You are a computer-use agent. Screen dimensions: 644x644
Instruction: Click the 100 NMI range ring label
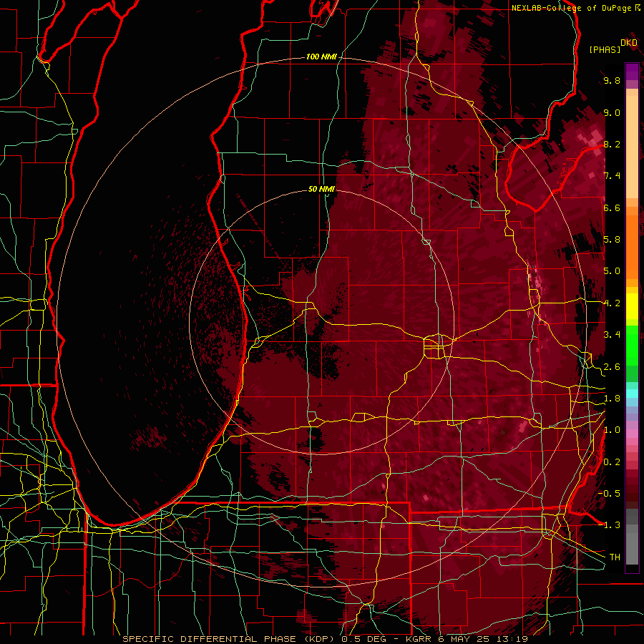(321, 57)
